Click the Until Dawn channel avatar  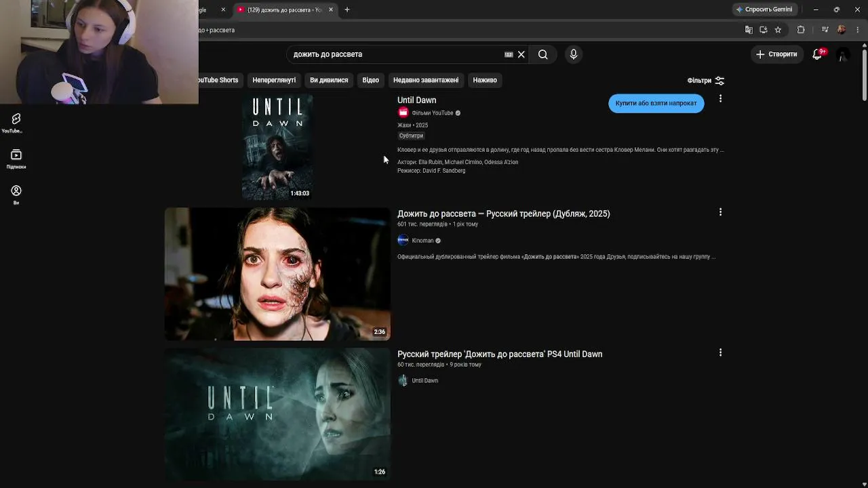click(x=403, y=380)
